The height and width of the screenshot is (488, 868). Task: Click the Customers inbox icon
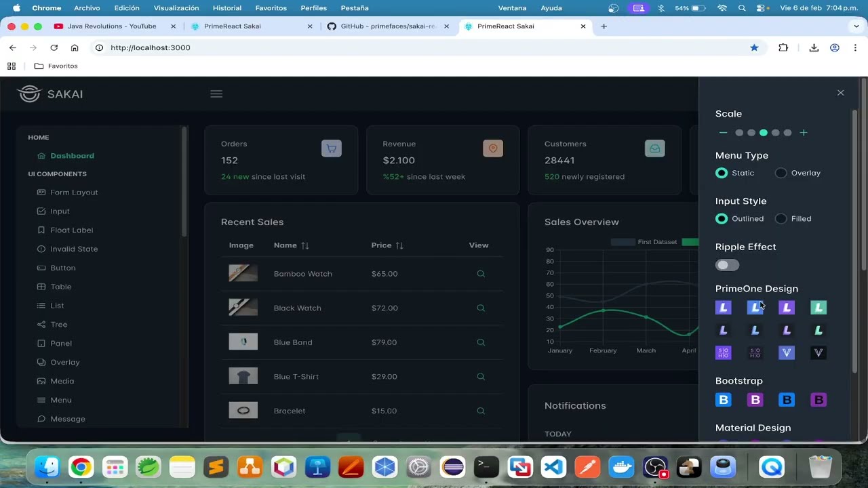(x=655, y=148)
